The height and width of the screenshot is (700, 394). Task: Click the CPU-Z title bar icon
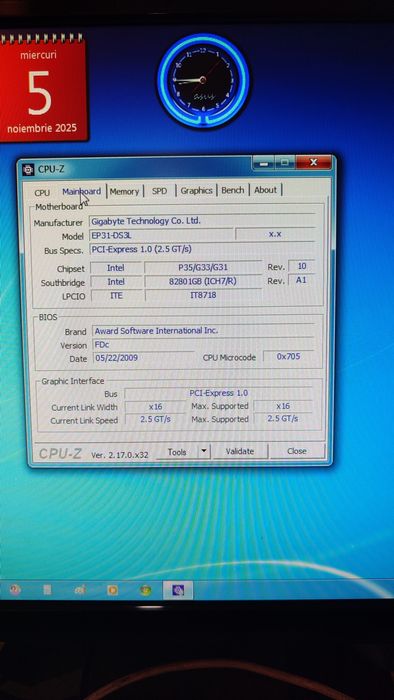[x=28, y=170]
